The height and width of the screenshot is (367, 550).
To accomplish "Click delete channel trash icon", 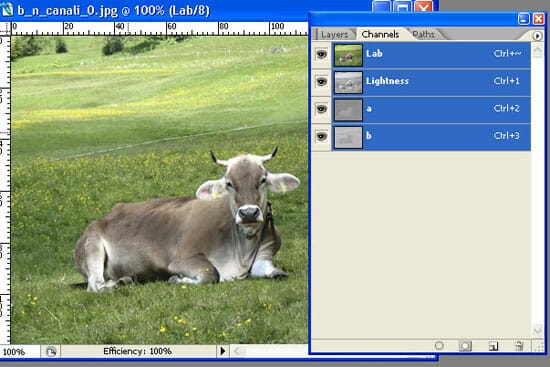I will pyautogui.click(x=519, y=346).
